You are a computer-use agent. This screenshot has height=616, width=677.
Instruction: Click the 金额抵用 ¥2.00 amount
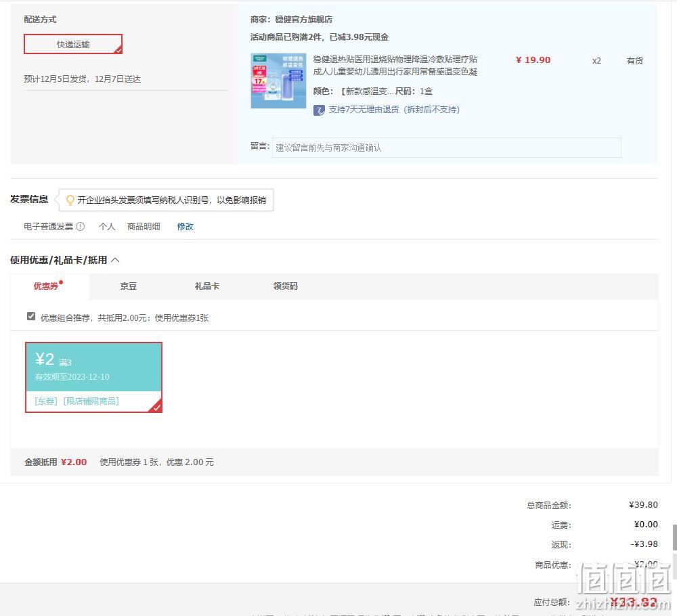(x=74, y=462)
